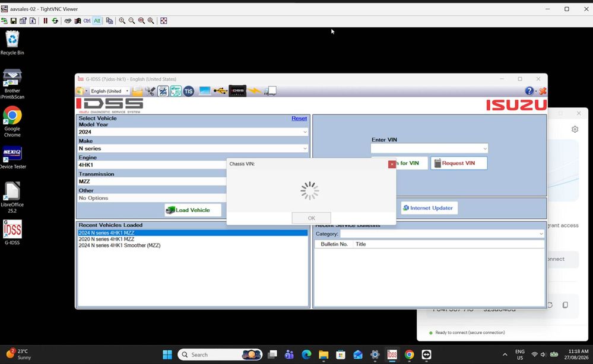Click the Reset link
The height and width of the screenshot is (364, 593).
coord(299,118)
